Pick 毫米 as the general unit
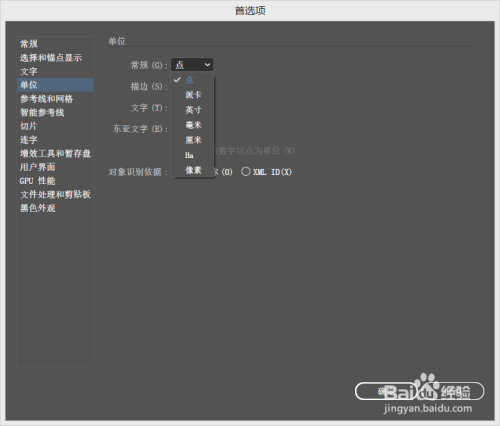 point(192,125)
